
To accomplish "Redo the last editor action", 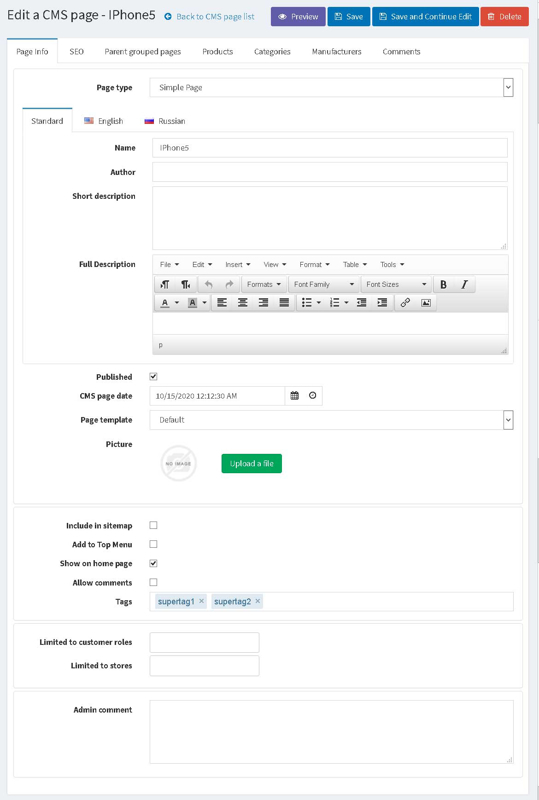I will [x=229, y=284].
